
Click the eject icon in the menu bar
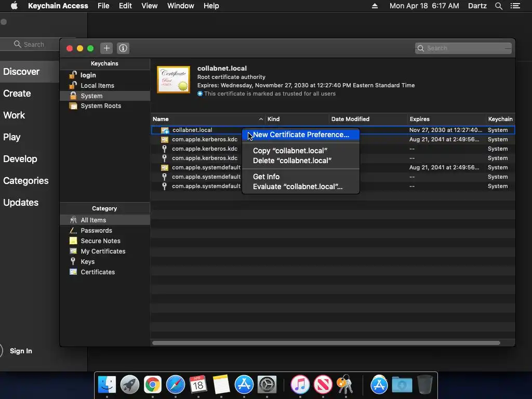coord(375,6)
